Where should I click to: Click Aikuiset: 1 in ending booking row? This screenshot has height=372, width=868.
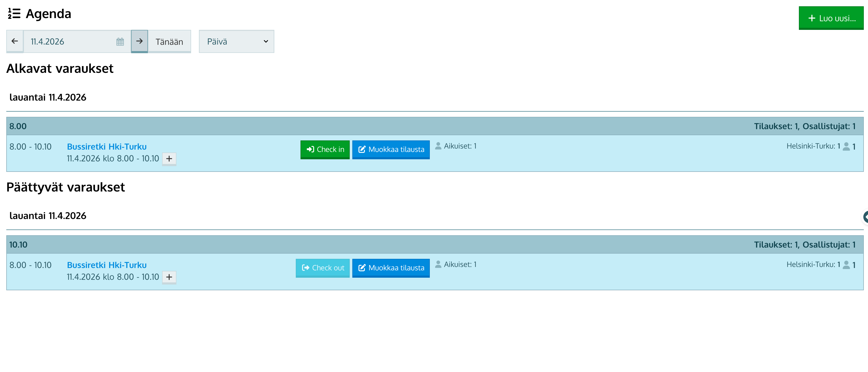tap(456, 264)
